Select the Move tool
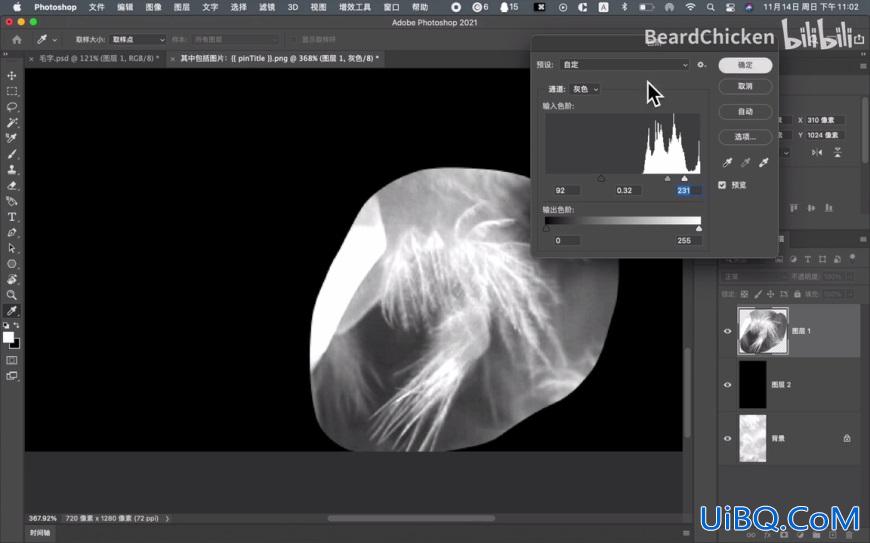 12,75
